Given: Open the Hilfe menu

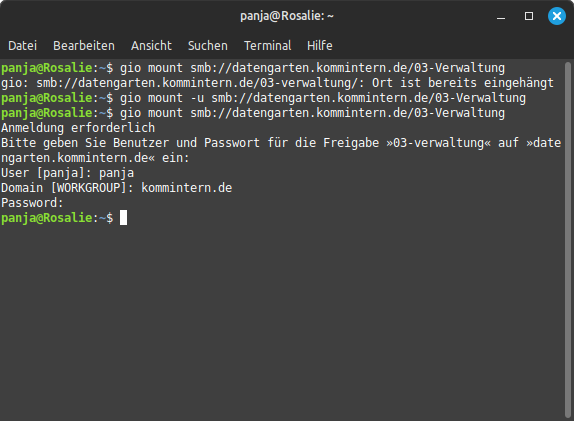Looking at the screenshot, I should point(320,46).
